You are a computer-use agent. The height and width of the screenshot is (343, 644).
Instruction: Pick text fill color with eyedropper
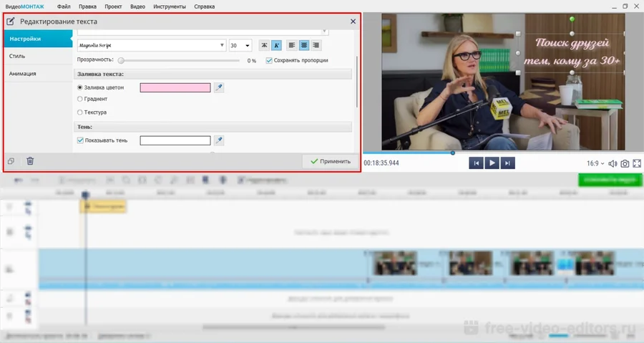[219, 87]
